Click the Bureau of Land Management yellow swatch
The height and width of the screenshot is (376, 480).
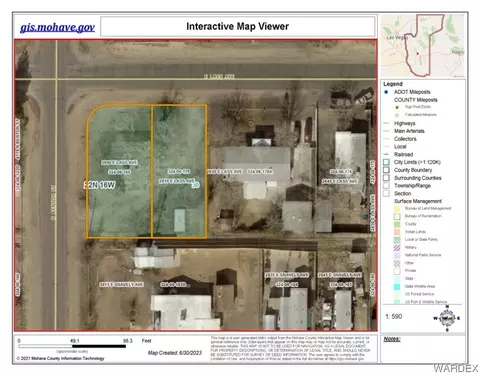tap(397, 209)
